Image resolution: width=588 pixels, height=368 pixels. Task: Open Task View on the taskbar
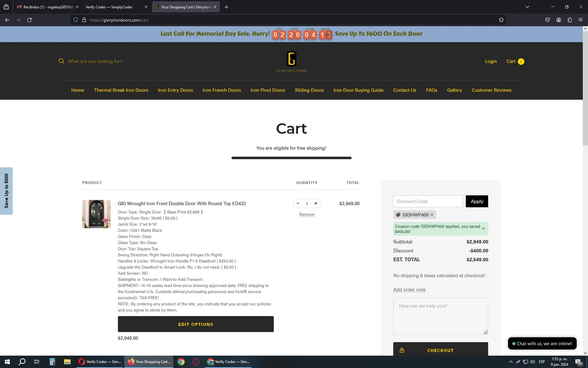coord(37,362)
